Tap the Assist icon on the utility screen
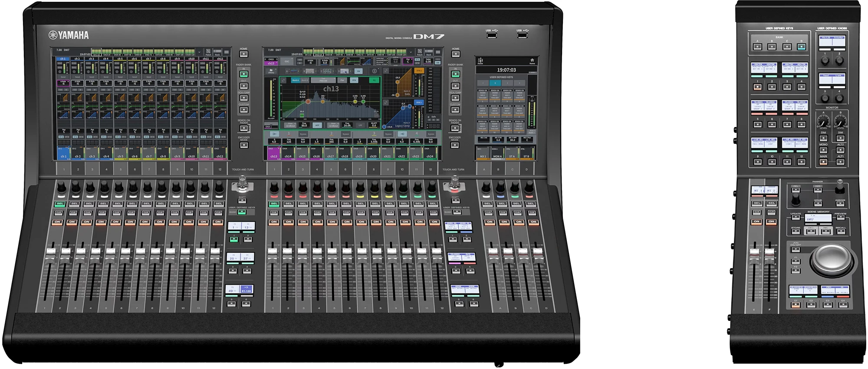Screen dimensions: 868x369 coord(480,61)
